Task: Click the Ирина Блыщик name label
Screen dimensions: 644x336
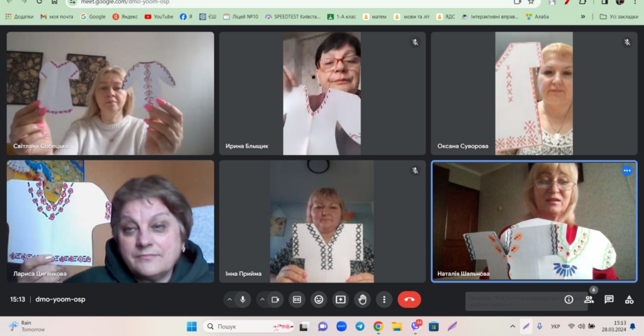Action: tap(247, 146)
